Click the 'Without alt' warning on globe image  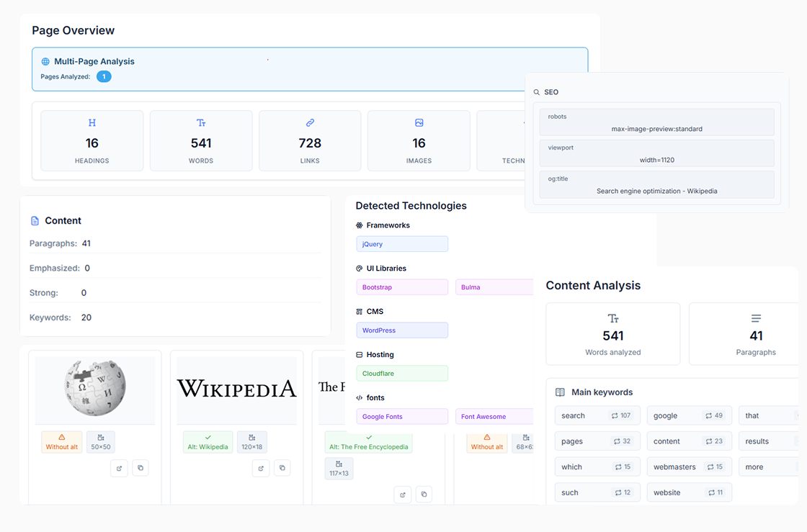pyautogui.click(x=62, y=442)
